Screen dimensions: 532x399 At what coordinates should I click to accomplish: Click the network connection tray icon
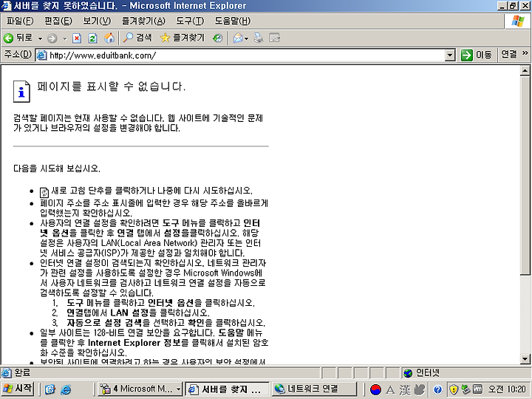[x=465, y=389]
